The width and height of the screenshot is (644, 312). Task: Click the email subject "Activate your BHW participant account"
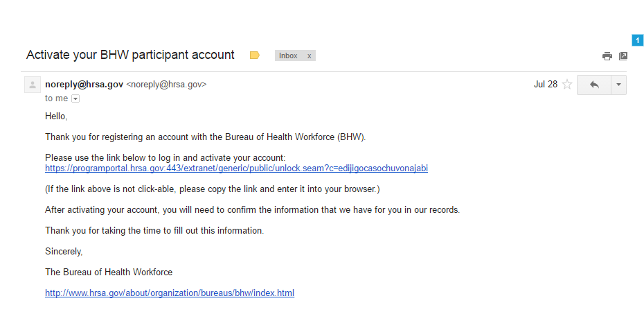tap(130, 55)
